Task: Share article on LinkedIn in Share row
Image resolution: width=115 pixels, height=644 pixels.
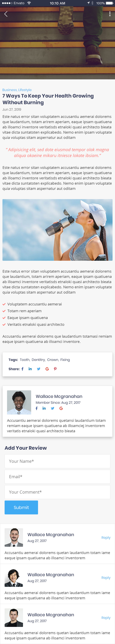Action: tap(30, 369)
